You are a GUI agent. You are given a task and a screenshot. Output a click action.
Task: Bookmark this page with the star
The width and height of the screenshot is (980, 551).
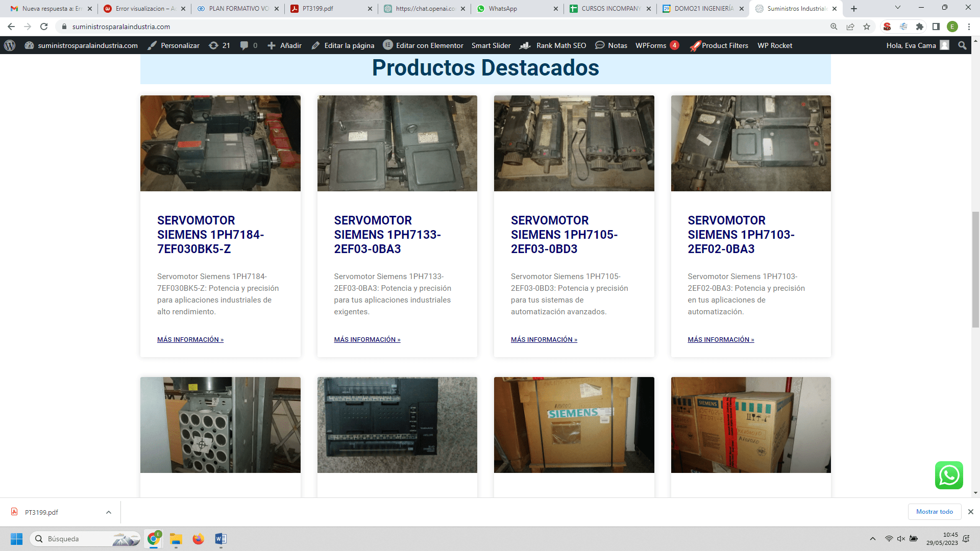867,27
